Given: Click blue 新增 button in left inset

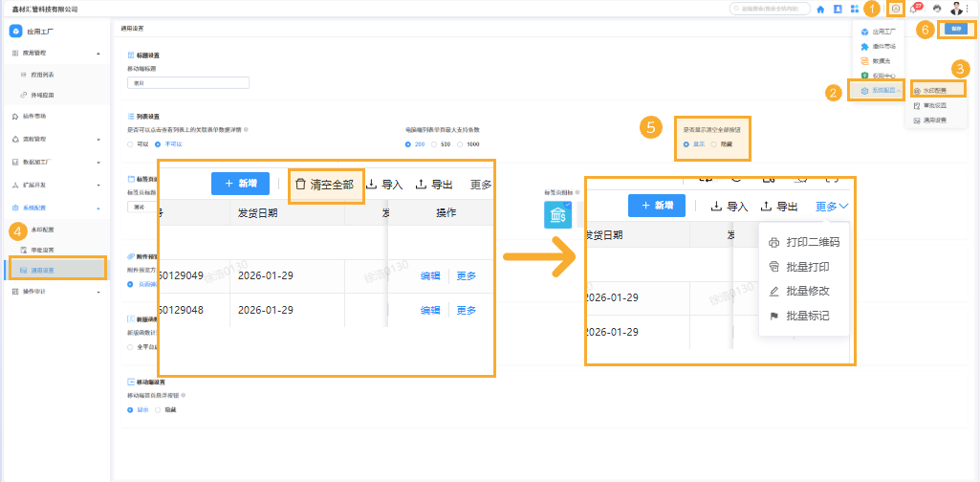Looking at the screenshot, I should (240, 184).
